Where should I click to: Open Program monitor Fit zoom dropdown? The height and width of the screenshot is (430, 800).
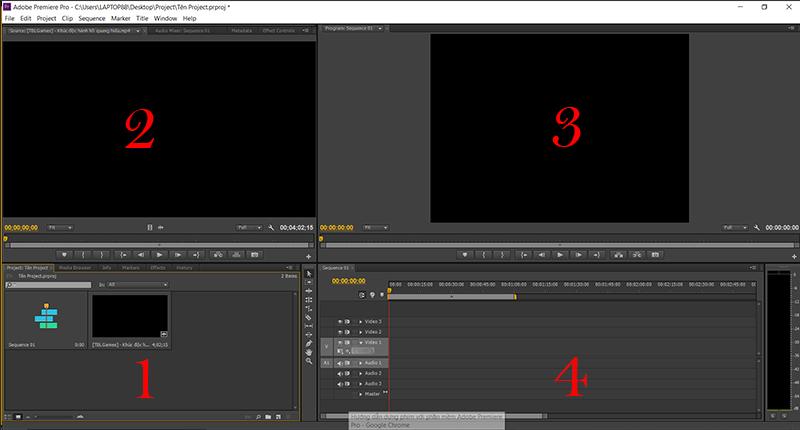[x=376, y=227]
